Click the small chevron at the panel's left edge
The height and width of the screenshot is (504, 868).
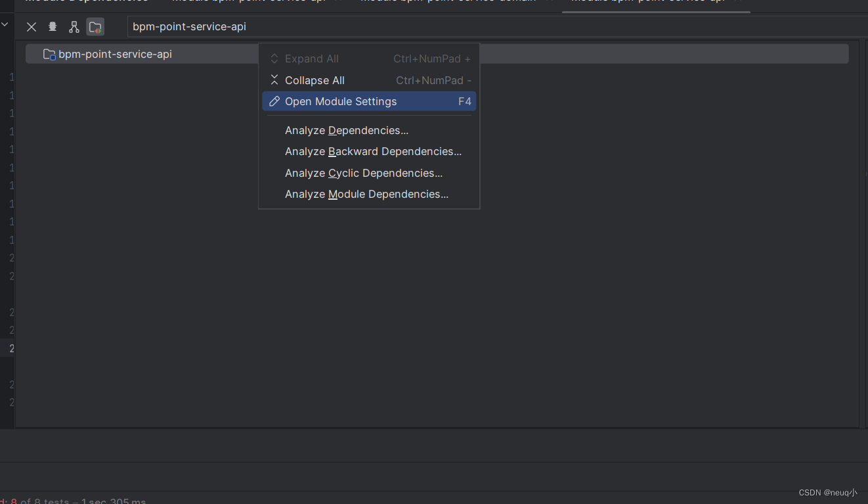coord(5,24)
